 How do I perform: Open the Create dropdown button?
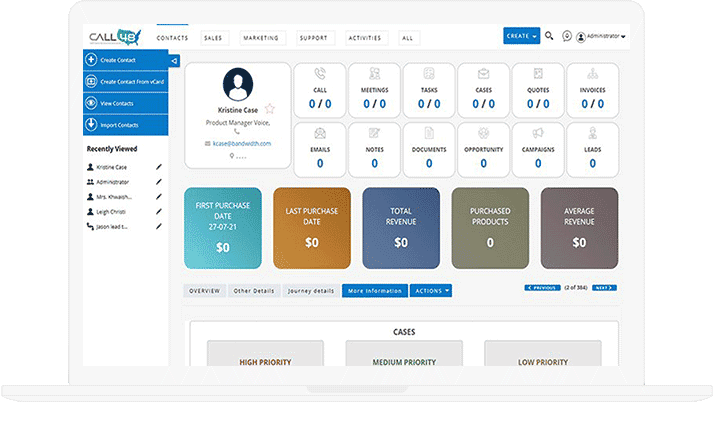pos(521,36)
